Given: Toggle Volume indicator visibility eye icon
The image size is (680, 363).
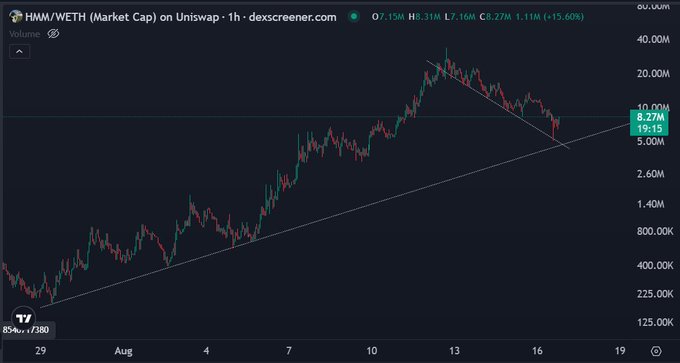Looking at the screenshot, I should coord(53,34).
